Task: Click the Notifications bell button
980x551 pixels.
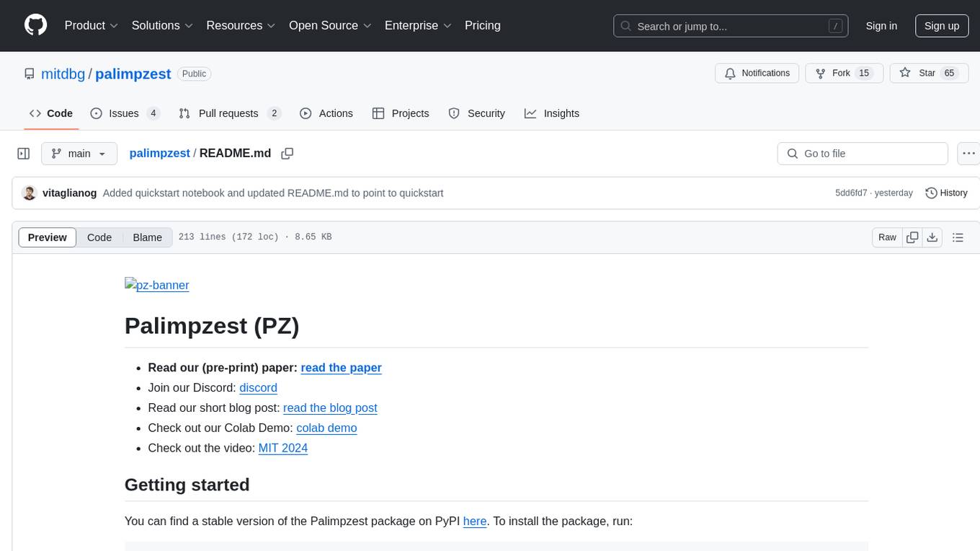Action: (757, 73)
